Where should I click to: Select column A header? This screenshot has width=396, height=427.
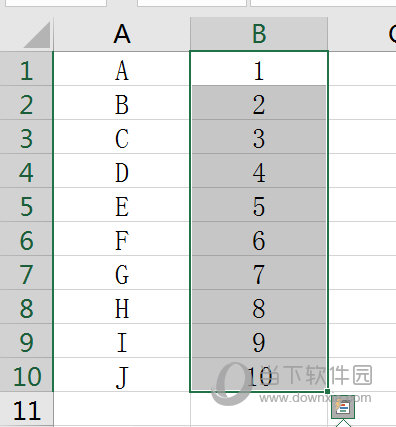click(x=122, y=34)
